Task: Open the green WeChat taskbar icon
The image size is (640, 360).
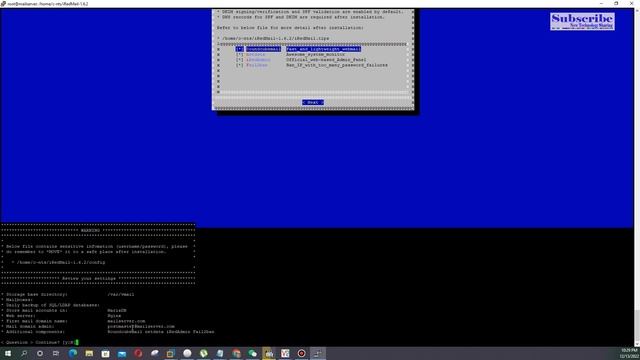Action: [x=253, y=353]
